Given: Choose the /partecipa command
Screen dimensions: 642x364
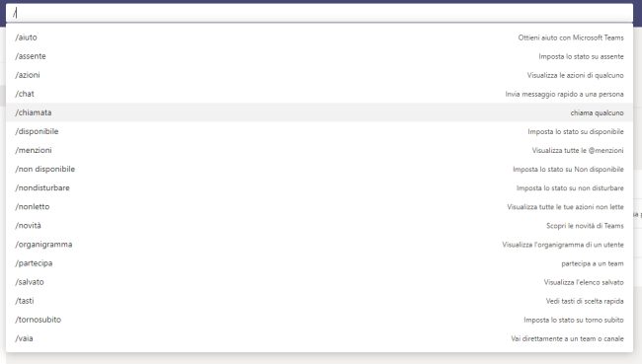Looking at the screenshot, I should [x=319, y=263].
